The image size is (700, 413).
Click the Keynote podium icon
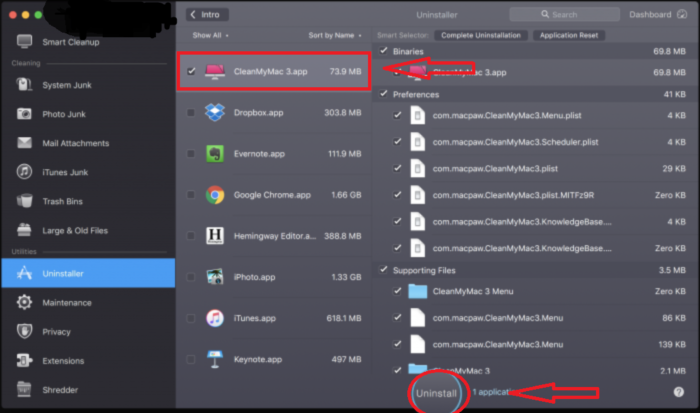pyautogui.click(x=215, y=359)
